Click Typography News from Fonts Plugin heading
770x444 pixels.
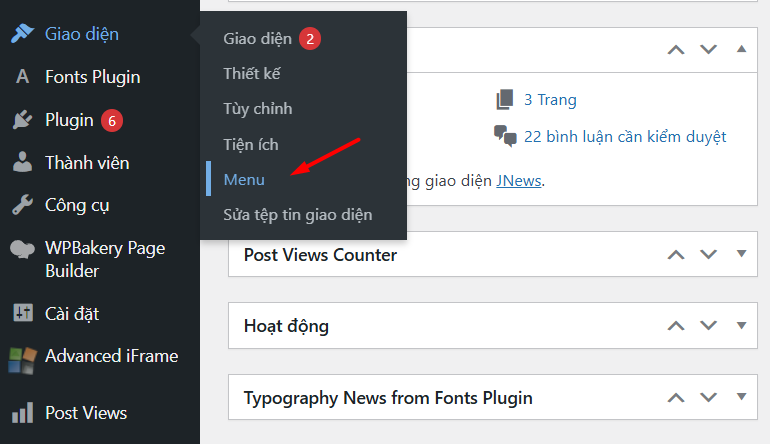(388, 398)
